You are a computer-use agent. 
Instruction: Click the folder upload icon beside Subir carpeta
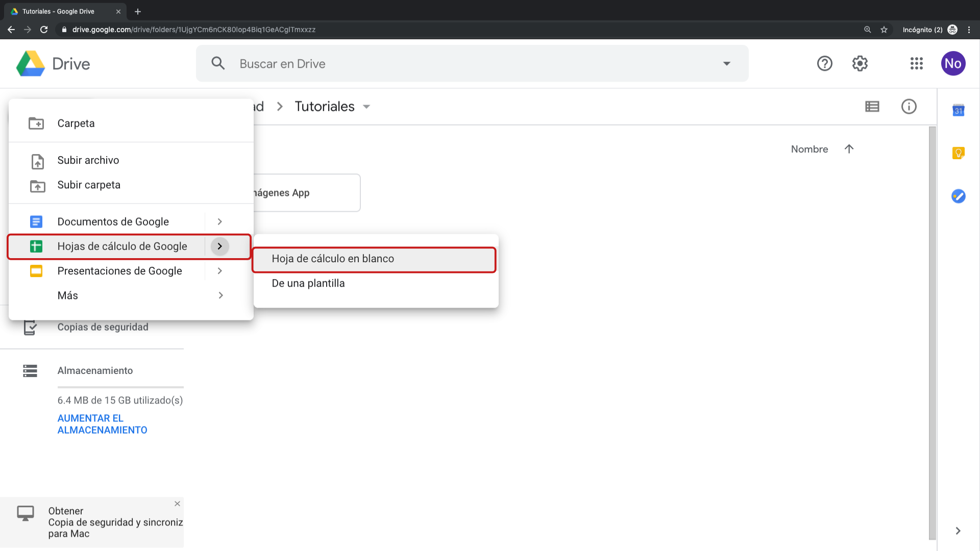[x=37, y=186]
